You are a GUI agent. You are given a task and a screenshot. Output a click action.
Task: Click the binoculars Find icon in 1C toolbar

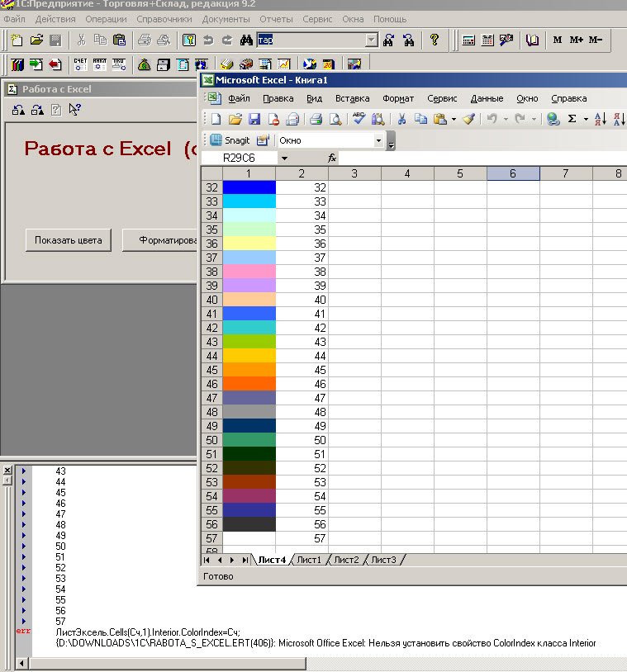click(245, 40)
